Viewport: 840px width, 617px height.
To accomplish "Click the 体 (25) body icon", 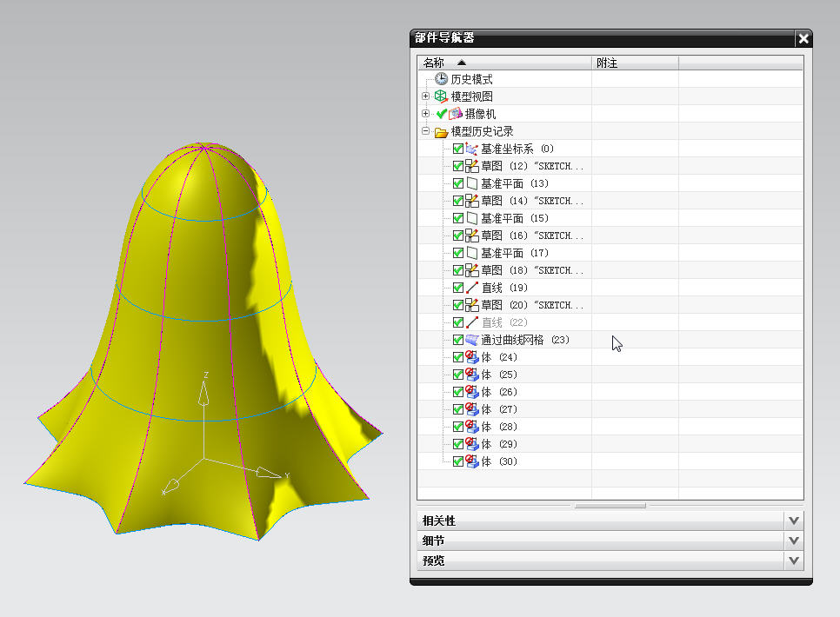I will pos(471,375).
